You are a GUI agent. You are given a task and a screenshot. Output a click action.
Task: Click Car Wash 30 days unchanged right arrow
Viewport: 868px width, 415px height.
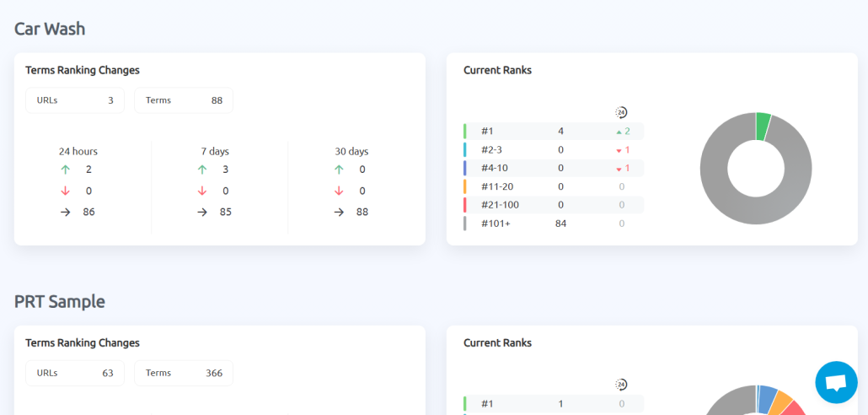(339, 212)
